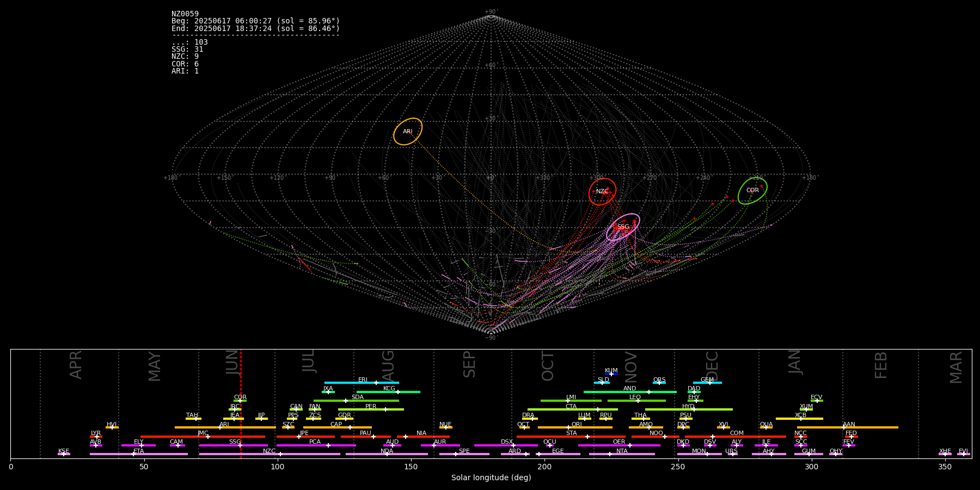Click the NOV month label in timeline
This screenshot has height=490, width=980.
(631, 367)
